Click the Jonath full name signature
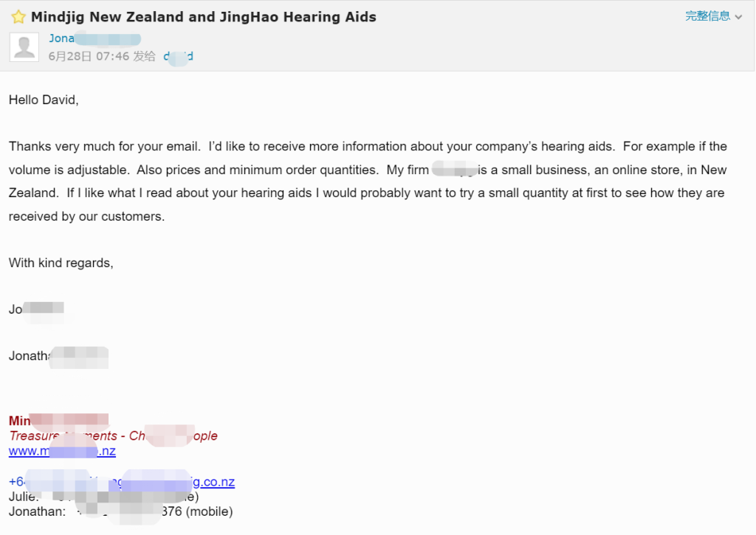The image size is (756, 535). 58,356
